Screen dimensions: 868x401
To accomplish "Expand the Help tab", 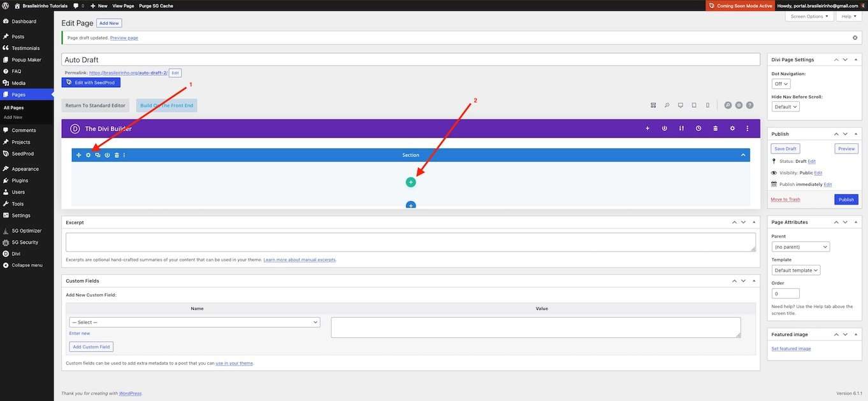I will [x=850, y=17].
